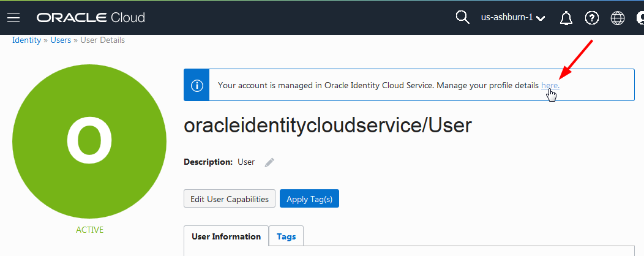
Task: Open the user profile avatar icon
Action: pos(640,18)
